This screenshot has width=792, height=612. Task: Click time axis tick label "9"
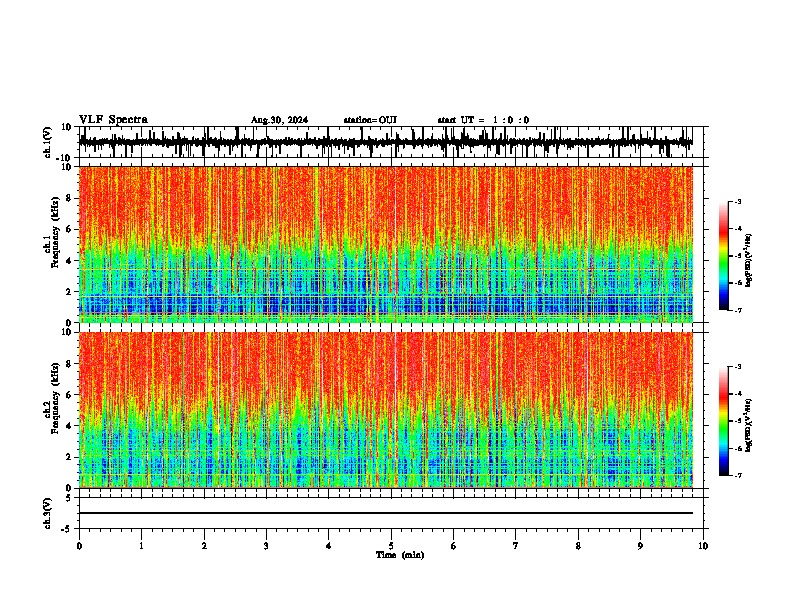pos(640,546)
